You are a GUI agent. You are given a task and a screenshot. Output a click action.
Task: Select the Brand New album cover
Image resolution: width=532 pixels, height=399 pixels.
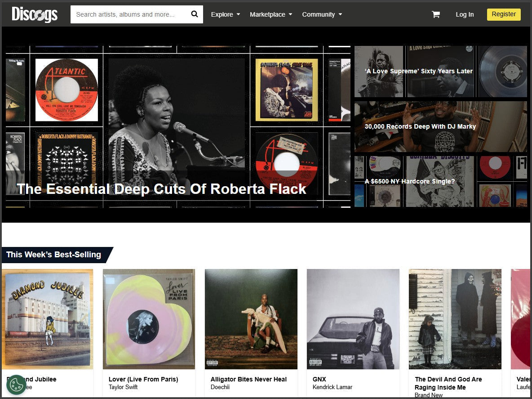pyautogui.click(x=455, y=319)
